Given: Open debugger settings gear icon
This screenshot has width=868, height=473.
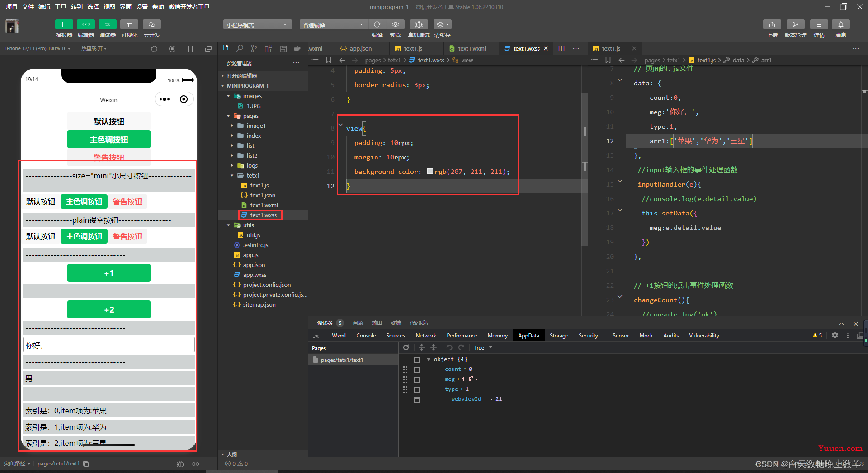Looking at the screenshot, I should [x=835, y=335].
